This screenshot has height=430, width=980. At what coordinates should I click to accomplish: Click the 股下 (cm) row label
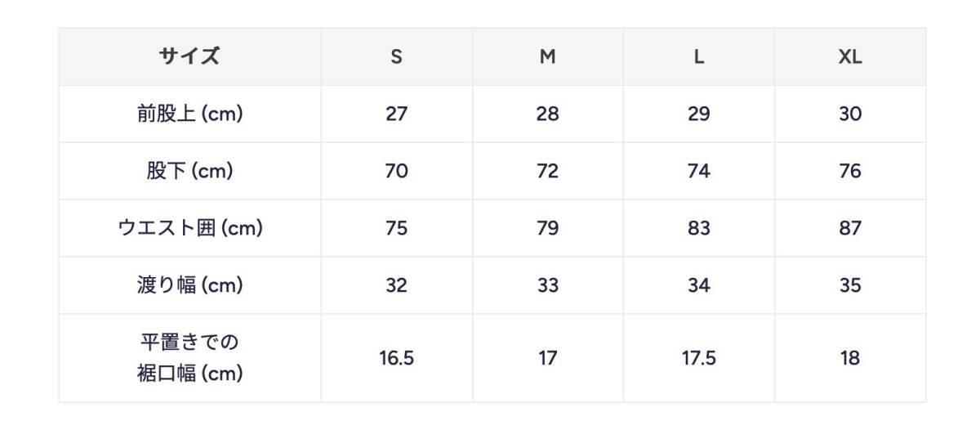pos(189,171)
